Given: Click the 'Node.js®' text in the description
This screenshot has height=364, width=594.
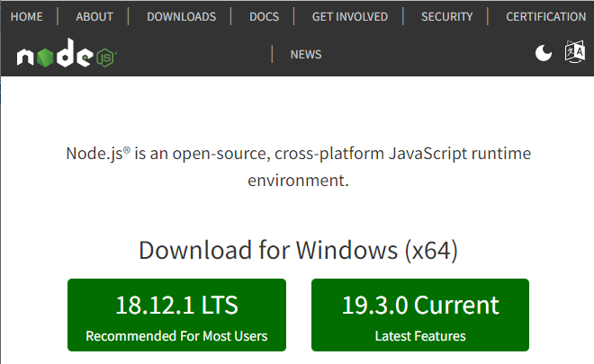Looking at the screenshot, I should [98, 153].
